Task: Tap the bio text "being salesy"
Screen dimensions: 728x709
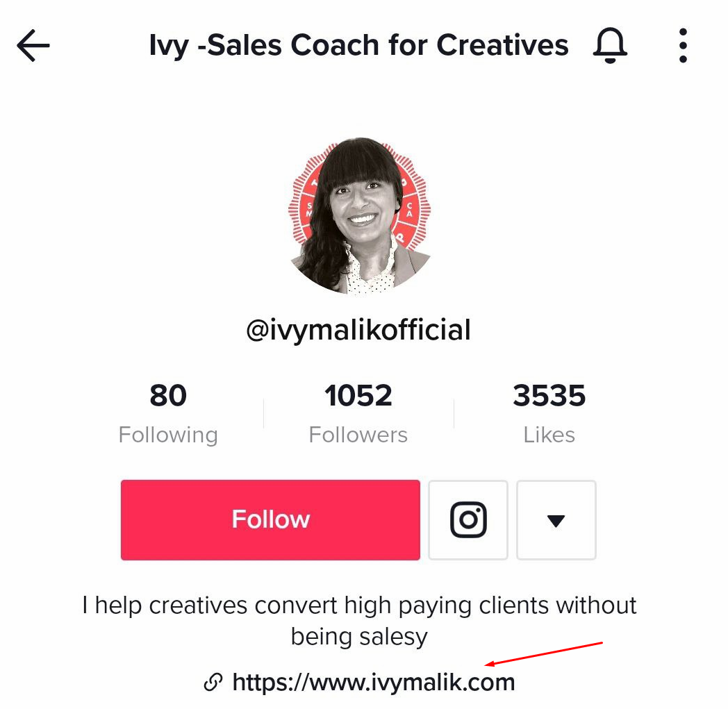Action: point(359,637)
